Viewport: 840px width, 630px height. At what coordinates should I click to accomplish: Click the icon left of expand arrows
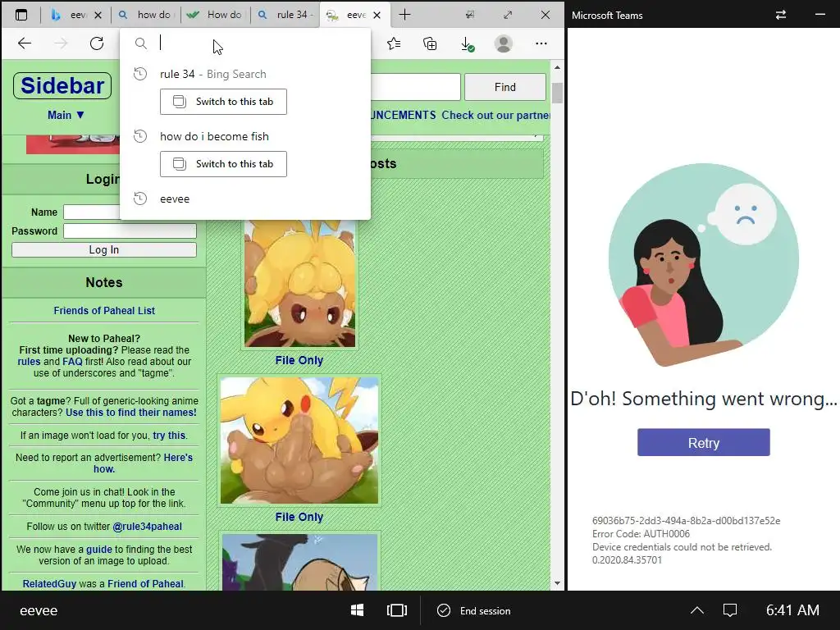click(470, 15)
